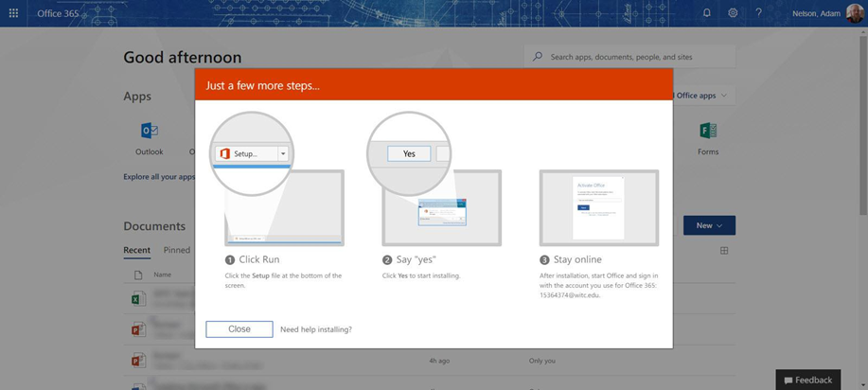Close the install steps dialog
868x390 pixels.
(x=239, y=329)
